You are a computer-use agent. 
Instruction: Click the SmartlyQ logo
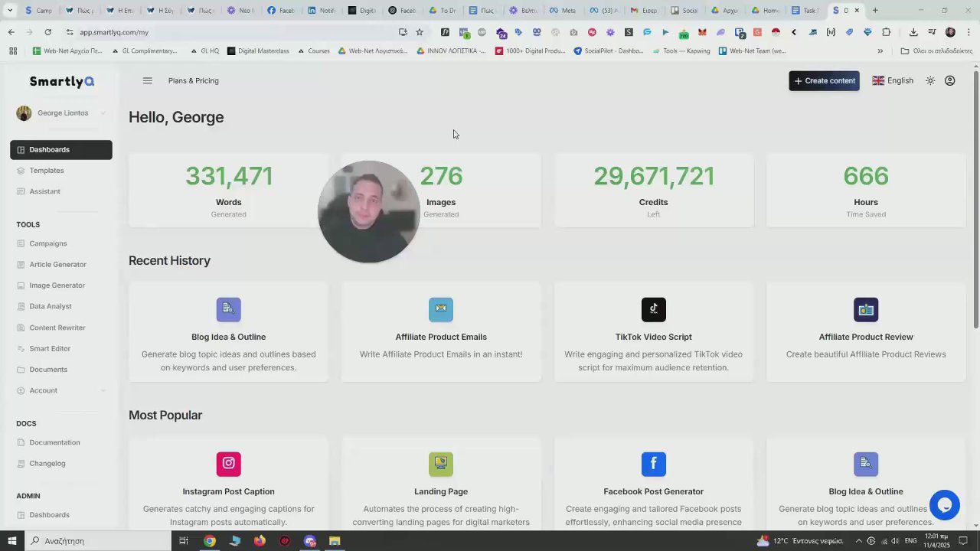62,81
